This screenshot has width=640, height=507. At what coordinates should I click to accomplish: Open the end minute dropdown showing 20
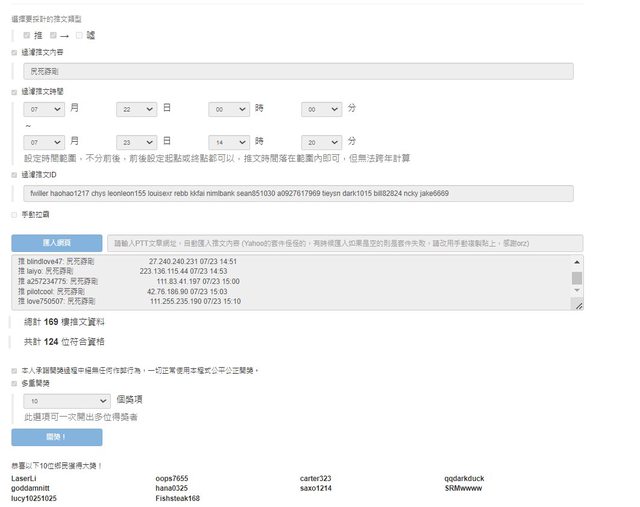[x=321, y=142]
